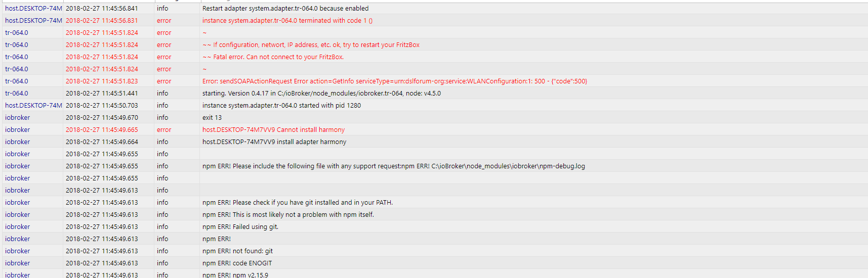Click the 'try to restart your FritzBox' message
The height and width of the screenshot is (278, 868).
pyautogui.click(x=311, y=45)
